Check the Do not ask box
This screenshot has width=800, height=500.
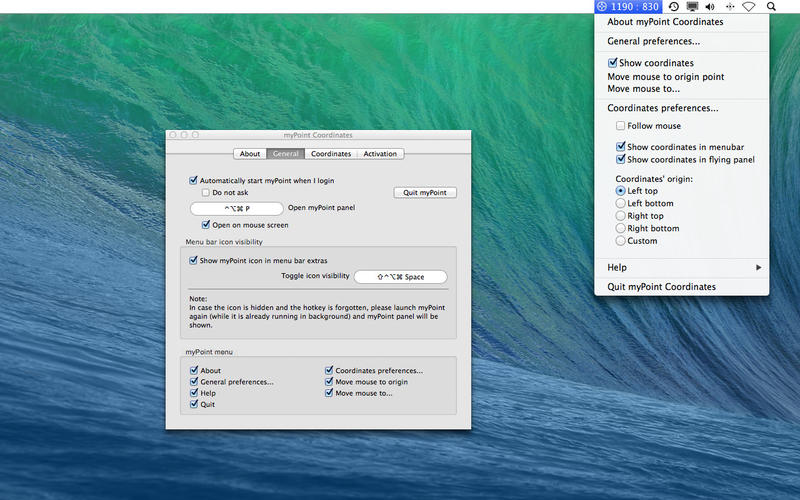click(206, 192)
